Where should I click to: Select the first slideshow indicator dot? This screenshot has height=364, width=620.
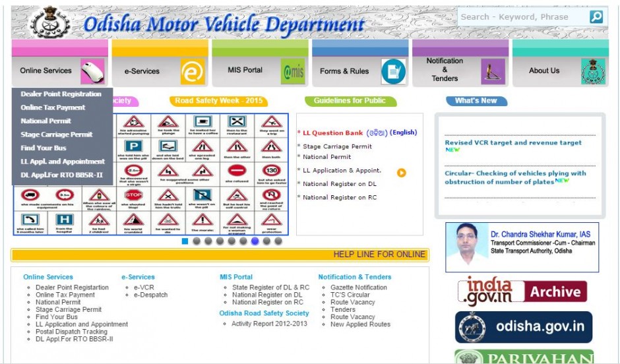tap(185, 241)
